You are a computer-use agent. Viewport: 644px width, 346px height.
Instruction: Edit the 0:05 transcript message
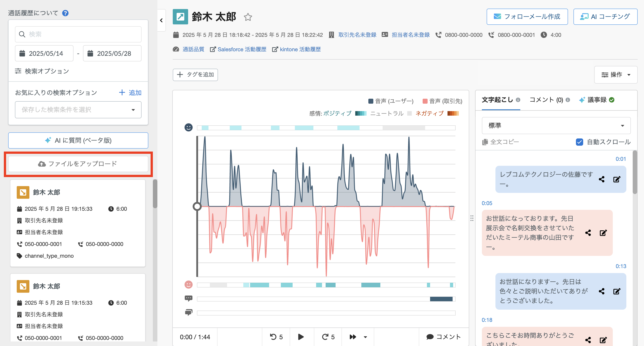tap(603, 233)
